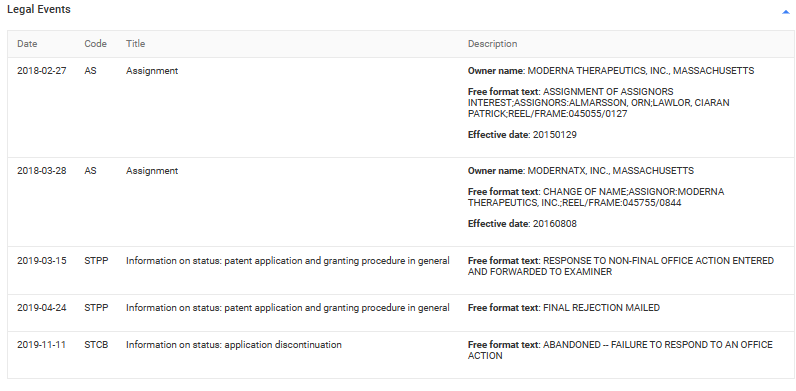
Task: Click the STCB code
Action: 96,345
